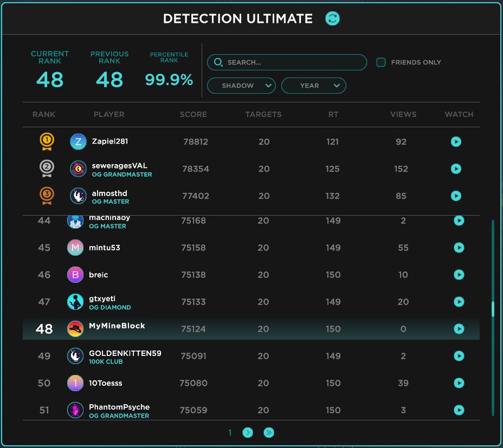Screen dimensions: 503x448
Task: Click the Player column header
Action: click(x=109, y=114)
